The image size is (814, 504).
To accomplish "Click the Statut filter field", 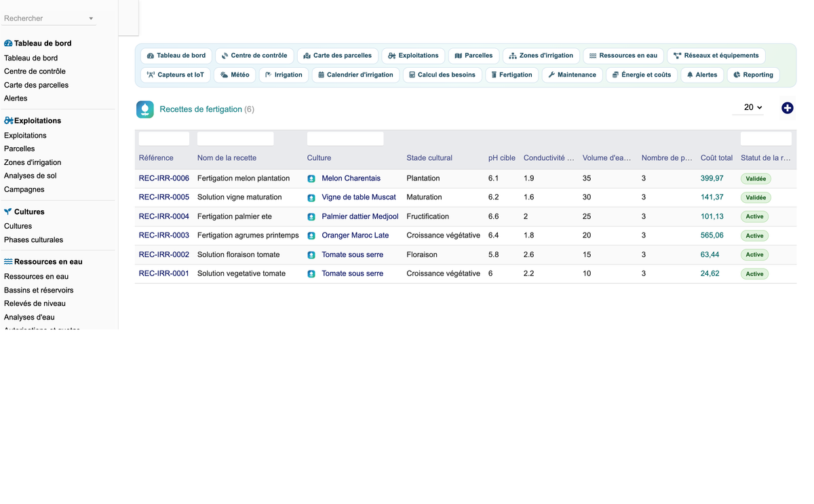I will [766, 139].
